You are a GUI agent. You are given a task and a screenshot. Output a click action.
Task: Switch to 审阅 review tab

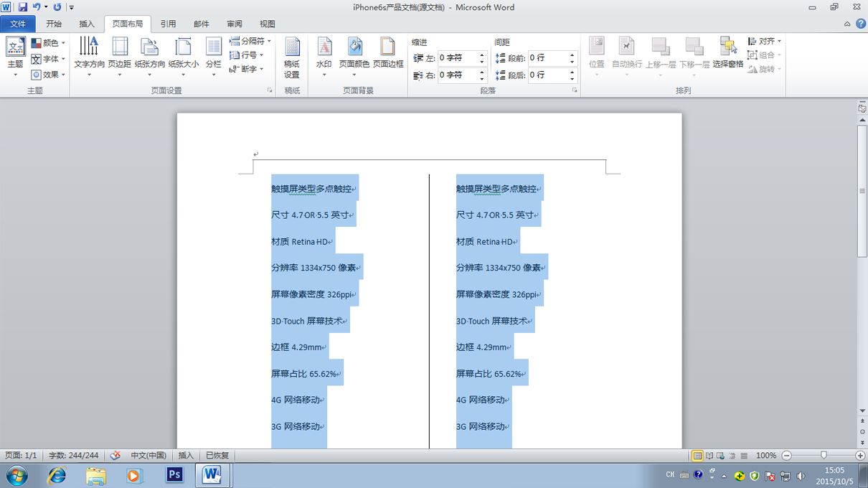[x=235, y=24]
